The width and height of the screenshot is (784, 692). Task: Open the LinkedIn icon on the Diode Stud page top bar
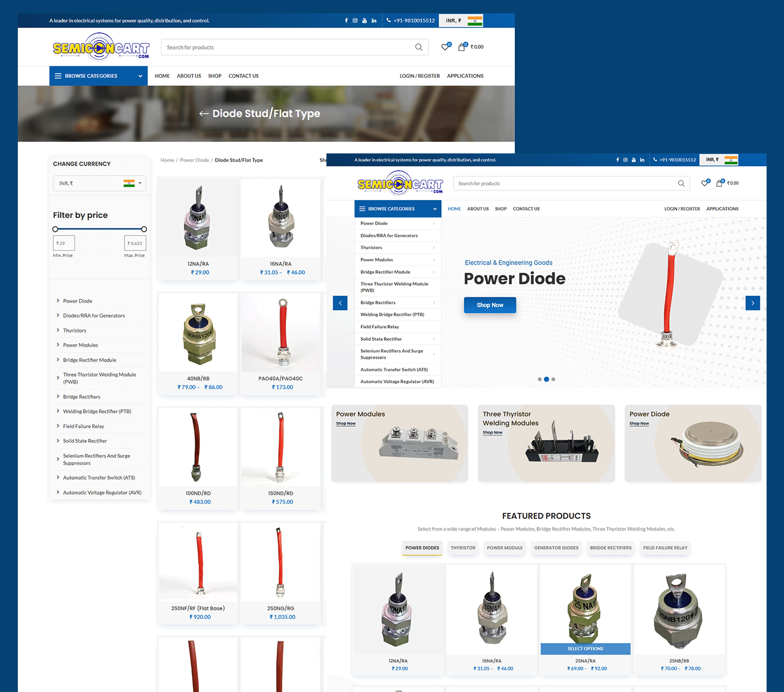[x=374, y=20]
